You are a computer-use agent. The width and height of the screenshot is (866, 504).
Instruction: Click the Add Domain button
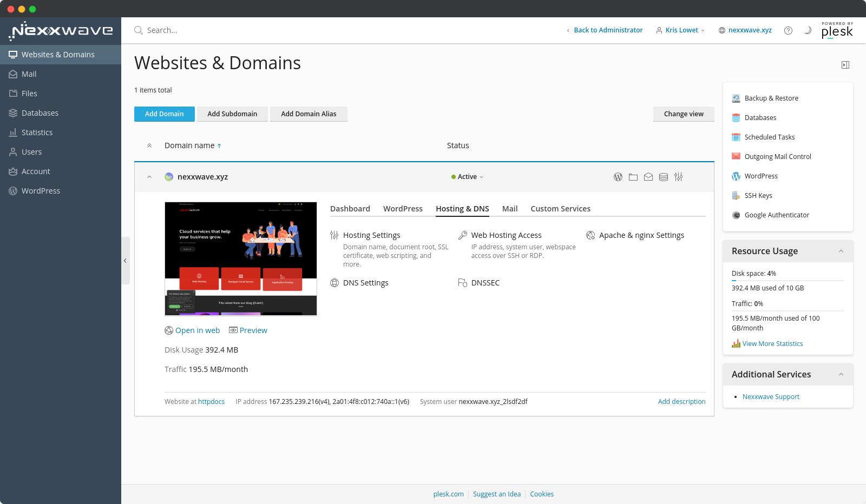coord(165,114)
